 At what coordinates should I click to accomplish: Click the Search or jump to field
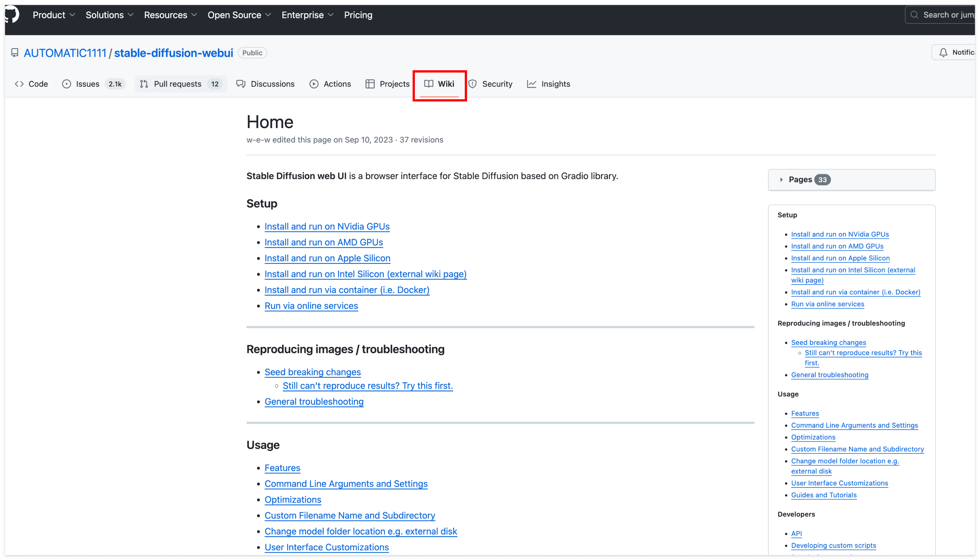point(940,15)
